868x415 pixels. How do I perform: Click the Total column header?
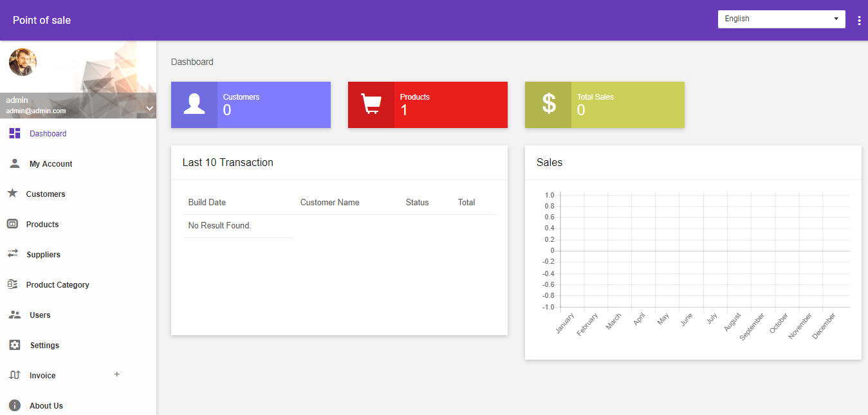coord(466,202)
